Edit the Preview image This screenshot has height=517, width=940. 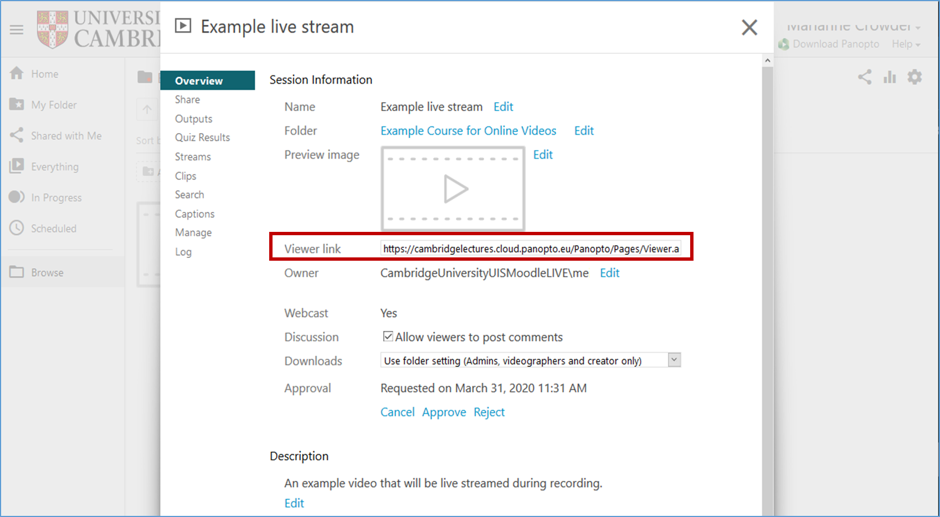(543, 155)
